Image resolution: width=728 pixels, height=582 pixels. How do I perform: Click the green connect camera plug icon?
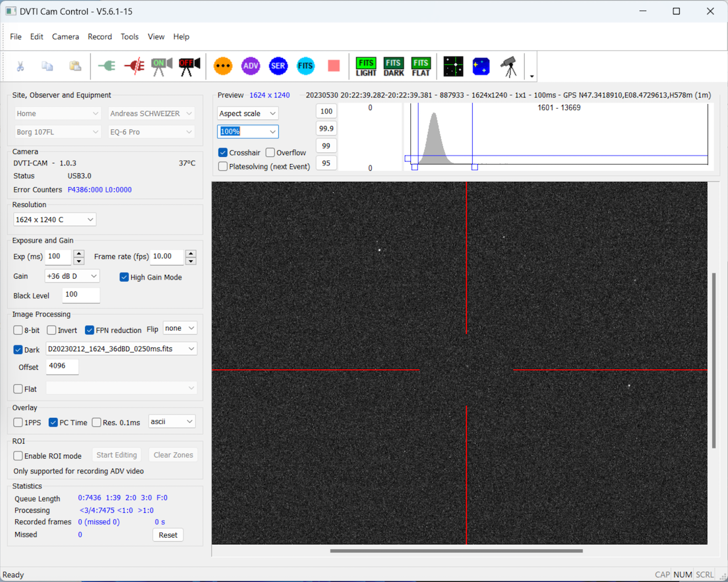(x=106, y=66)
